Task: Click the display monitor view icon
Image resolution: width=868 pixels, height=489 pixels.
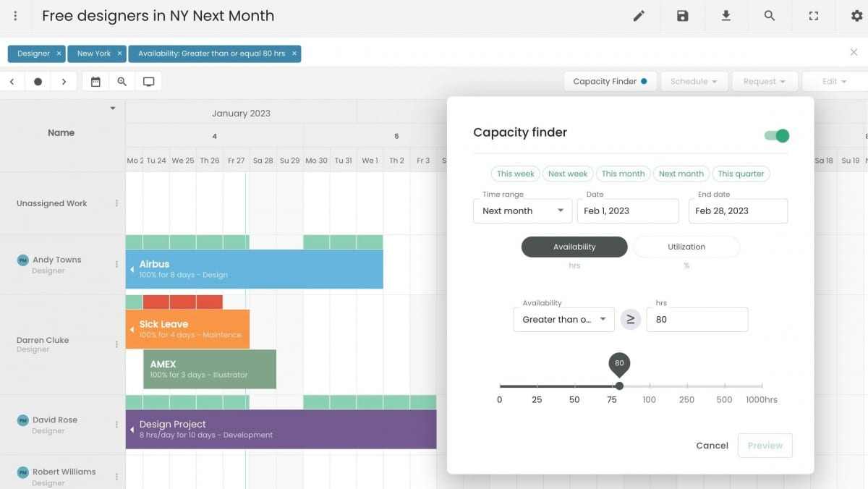Action: (148, 82)
